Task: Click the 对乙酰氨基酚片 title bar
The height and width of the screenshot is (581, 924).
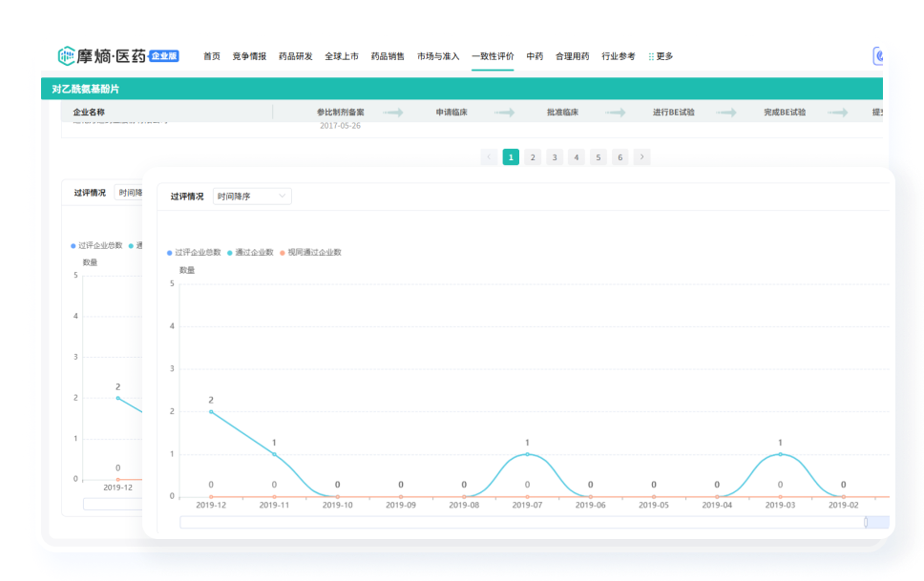Action: (x=462, y=89)
